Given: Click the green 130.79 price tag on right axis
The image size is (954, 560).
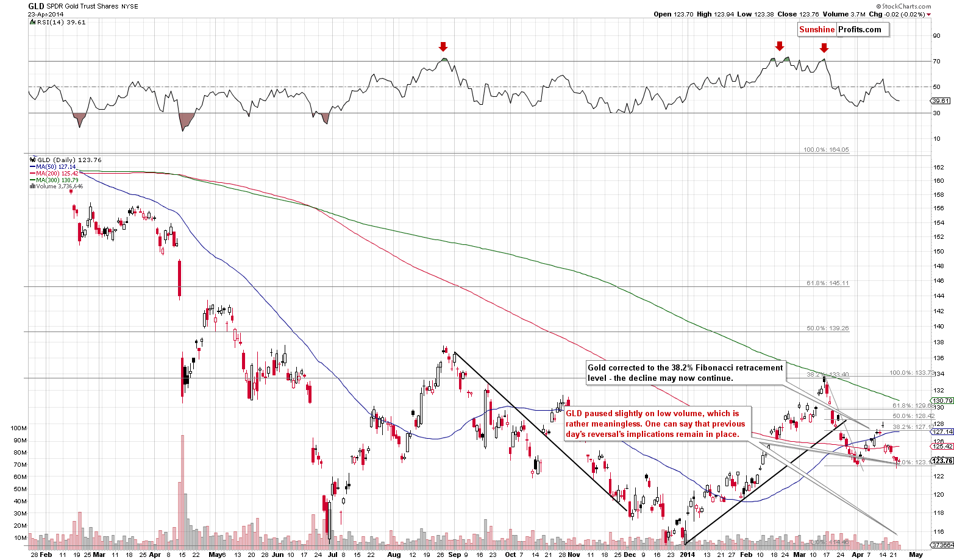Looking at the screenshot, I should click(943, 400).
